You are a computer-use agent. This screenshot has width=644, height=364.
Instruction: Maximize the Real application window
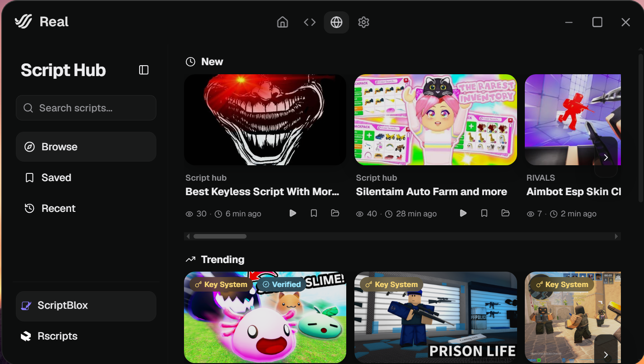(x=597, y=22)
